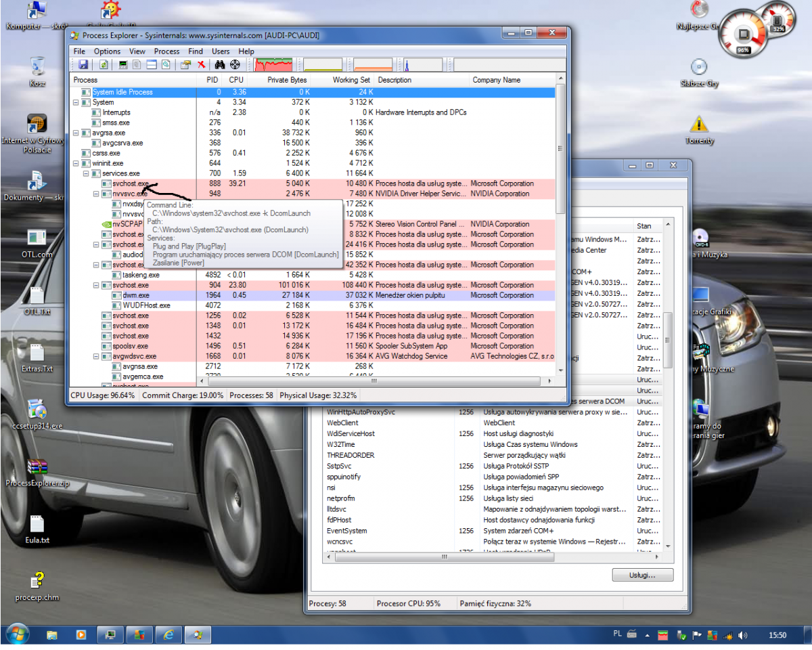Select the Eula.txt desktop file icon
The height and width of the screenshot is (650, 812).
[x=37, y=529]
